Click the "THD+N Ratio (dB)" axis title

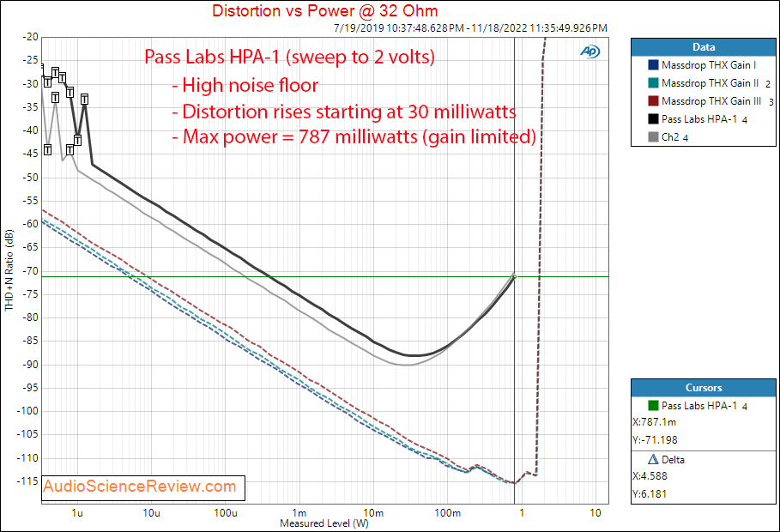(9, 270)
